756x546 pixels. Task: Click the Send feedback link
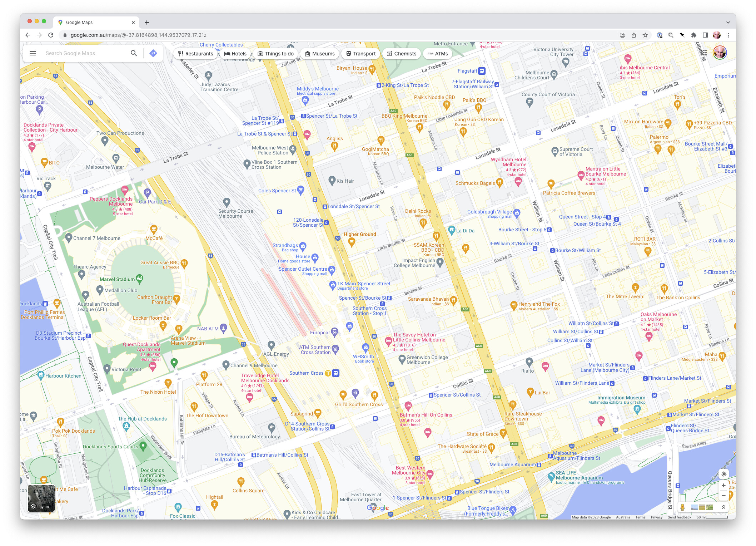point(679,517)
